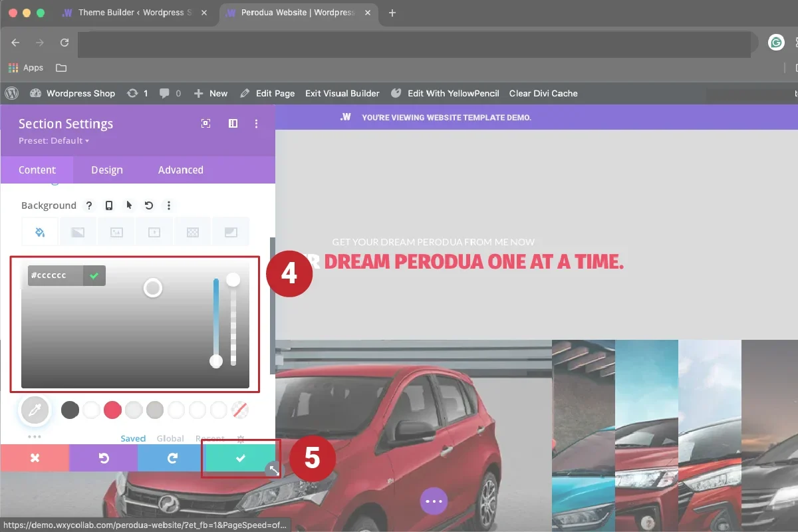The width and height of the screenshot is (798, 532).
Task: Switch to the Design tab
Action: 107,170
